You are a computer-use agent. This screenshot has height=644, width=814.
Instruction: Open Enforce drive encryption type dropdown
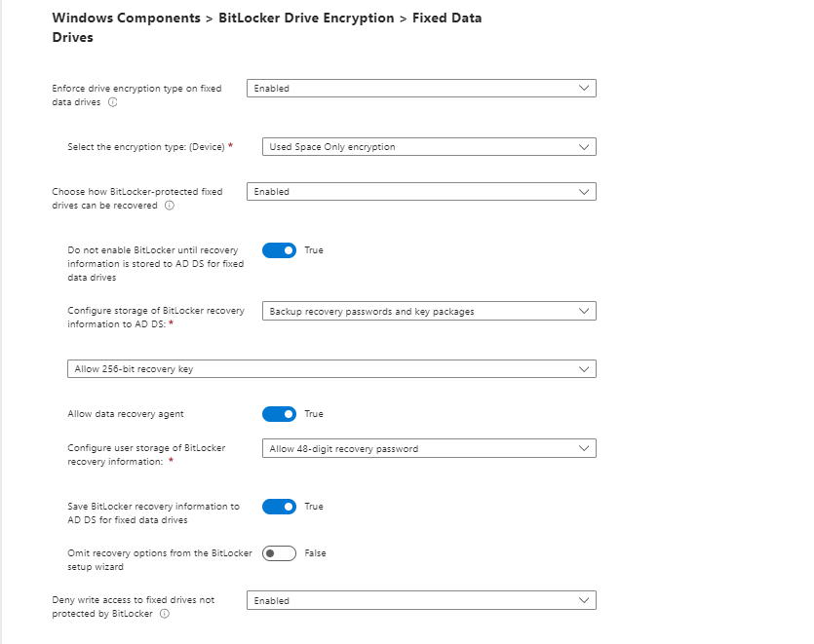click(421, 89)
